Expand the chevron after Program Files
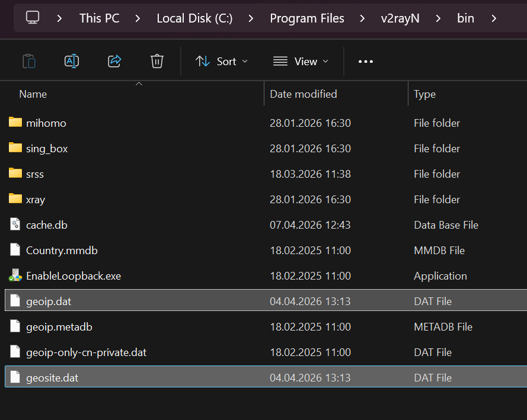Viewport: 527px width, 420px height. (x=362, y=18)
